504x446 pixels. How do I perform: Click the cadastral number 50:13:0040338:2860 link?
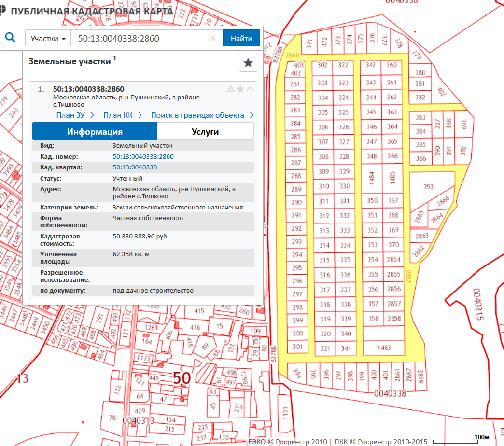(x=143, y=156)
